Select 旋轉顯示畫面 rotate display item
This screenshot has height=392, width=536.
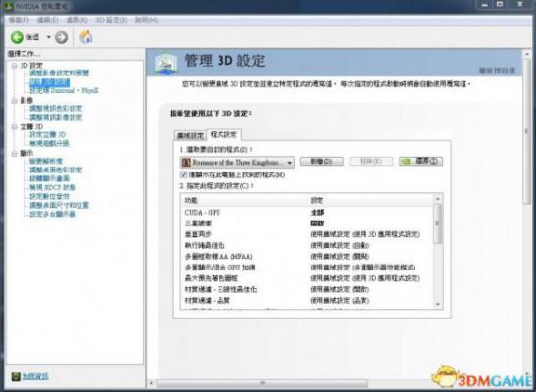tap(50, 178)
